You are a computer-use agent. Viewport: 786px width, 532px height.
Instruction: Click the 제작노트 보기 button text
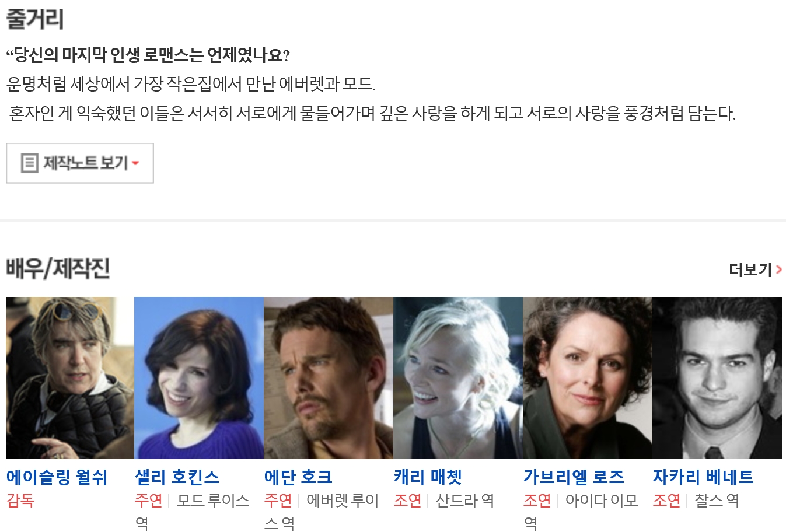(85, 163)
